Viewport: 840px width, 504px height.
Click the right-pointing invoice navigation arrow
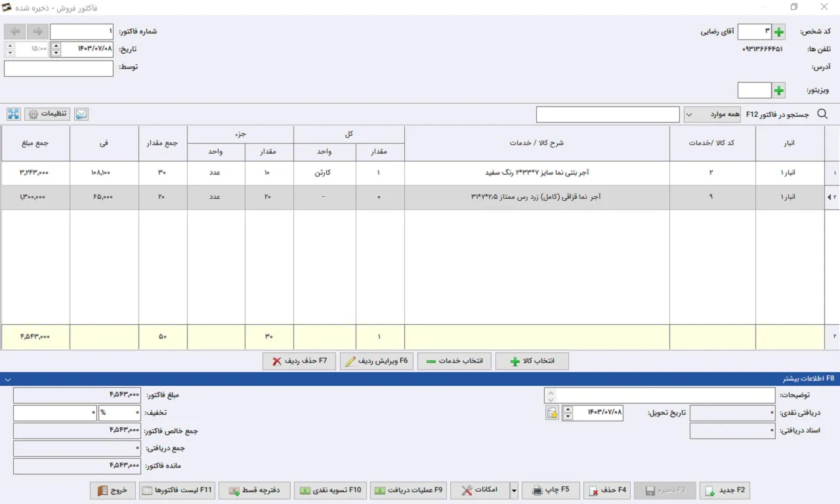pos(37,31)
